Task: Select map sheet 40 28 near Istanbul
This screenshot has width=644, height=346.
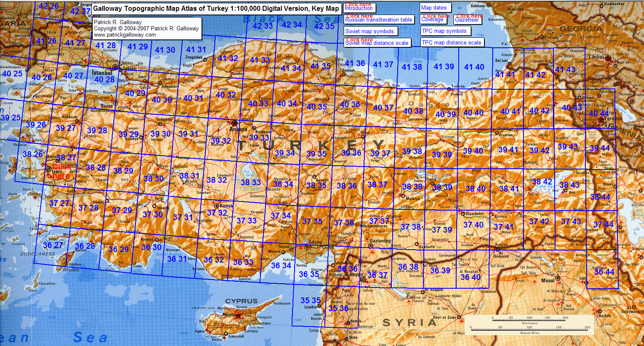Action: point(104,79)
